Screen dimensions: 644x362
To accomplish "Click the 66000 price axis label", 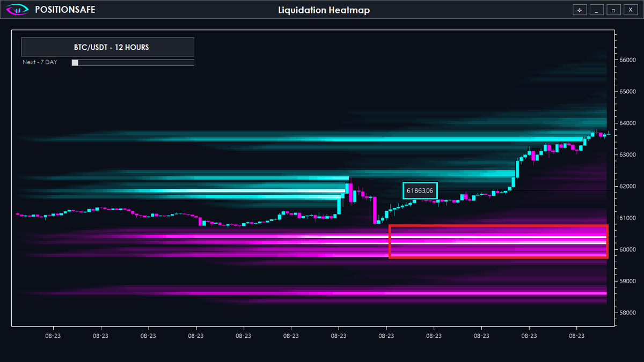I will (x=627, y=60).
